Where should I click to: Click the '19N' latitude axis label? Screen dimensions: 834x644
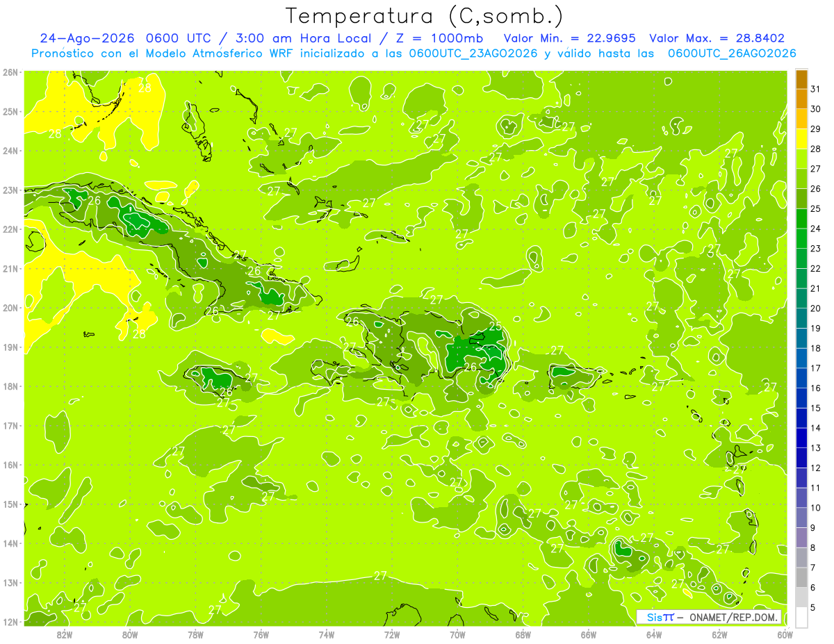(10, 347)
